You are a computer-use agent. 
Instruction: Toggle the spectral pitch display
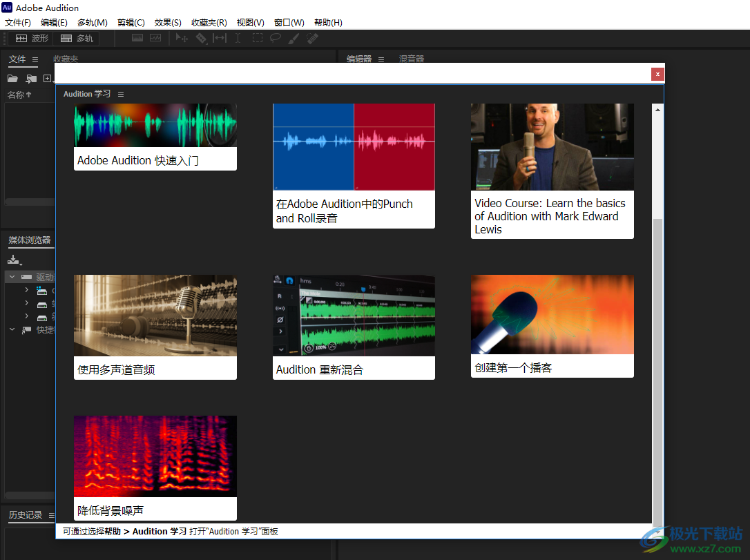tap(155, 38)
